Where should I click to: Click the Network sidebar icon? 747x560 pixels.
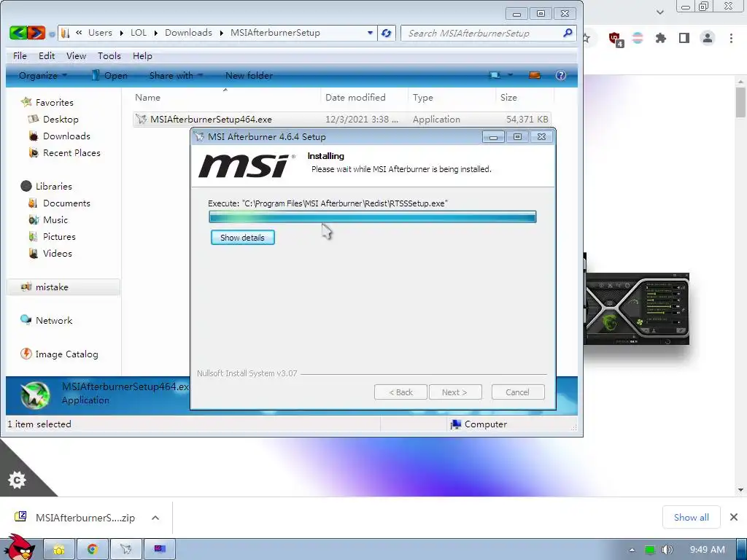pyautogui.click(x=26, y=320)
